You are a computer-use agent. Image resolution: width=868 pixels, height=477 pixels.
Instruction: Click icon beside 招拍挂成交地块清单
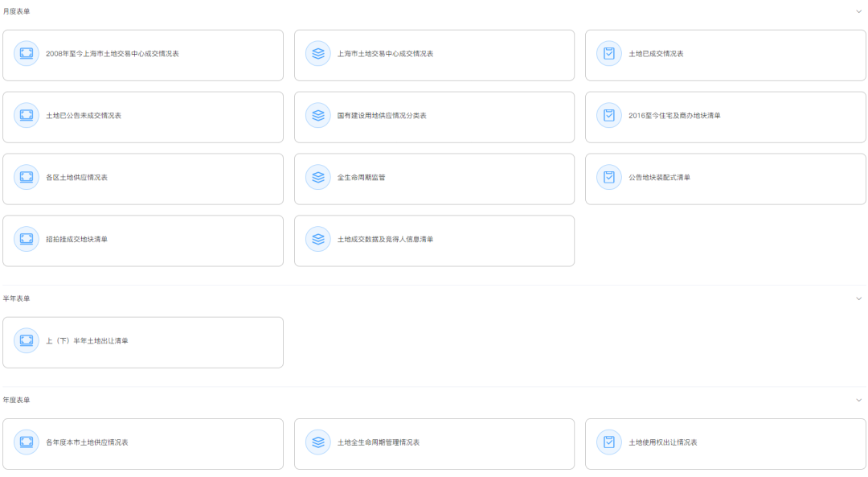(26, 239)
